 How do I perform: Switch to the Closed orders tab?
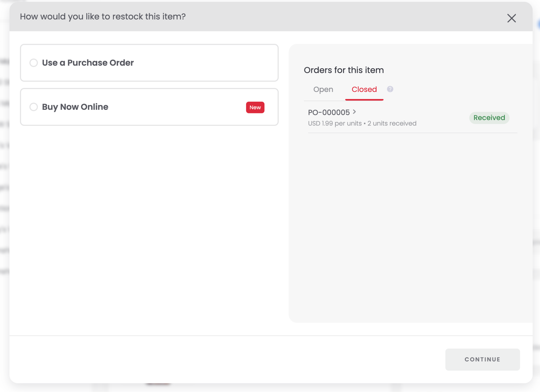(x=364, y=90)
